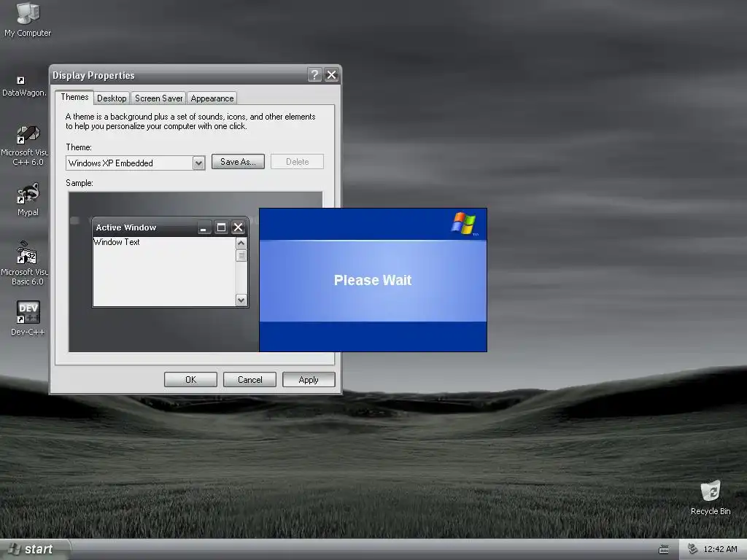Switch to the Themes tab
747x560 pixels.
[x=74, y=97]
